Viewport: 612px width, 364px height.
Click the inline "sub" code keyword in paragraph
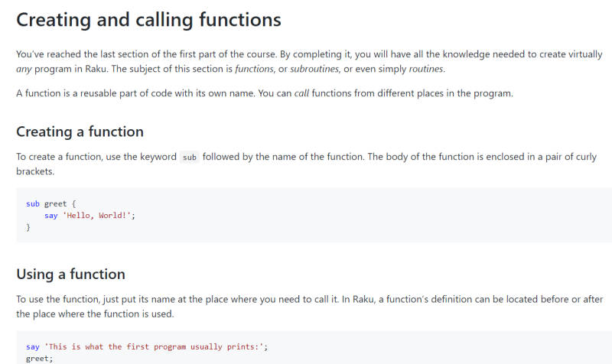[190, 158]
